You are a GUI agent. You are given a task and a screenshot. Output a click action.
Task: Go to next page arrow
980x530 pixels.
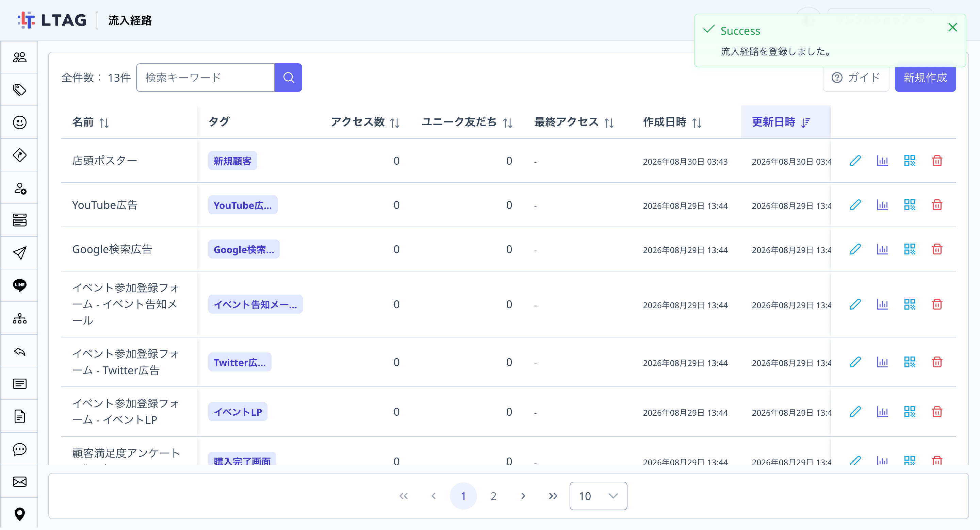coord(523,496)
